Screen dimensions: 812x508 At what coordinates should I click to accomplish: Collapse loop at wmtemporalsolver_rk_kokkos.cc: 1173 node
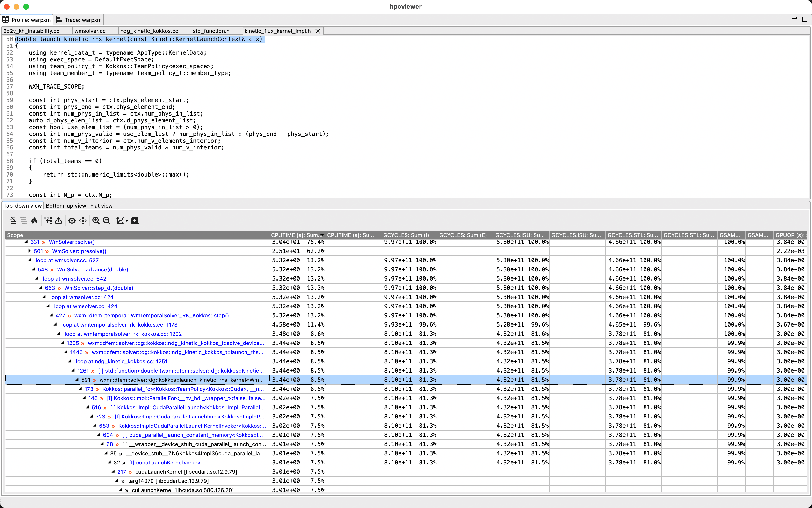pyautogui.click(x=55, y=325)
